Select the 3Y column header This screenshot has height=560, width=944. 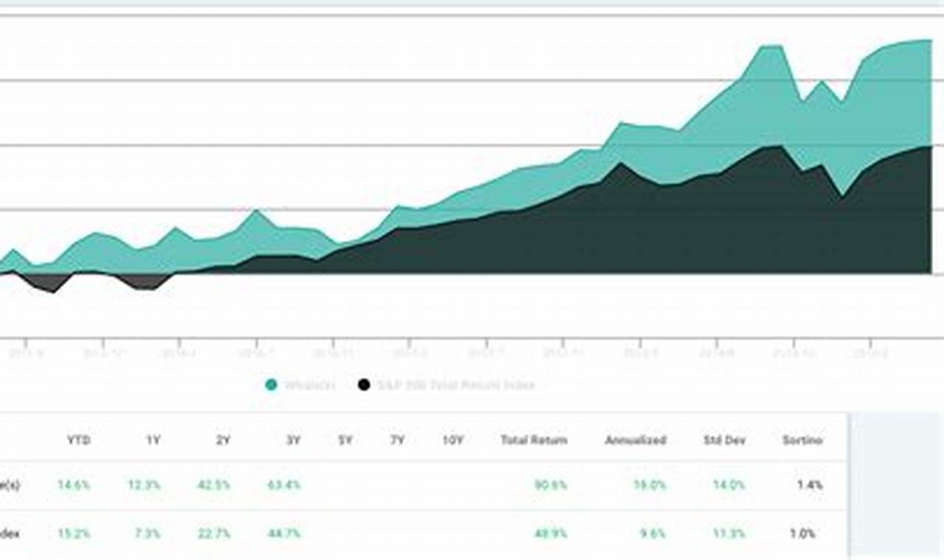(293, 441)
